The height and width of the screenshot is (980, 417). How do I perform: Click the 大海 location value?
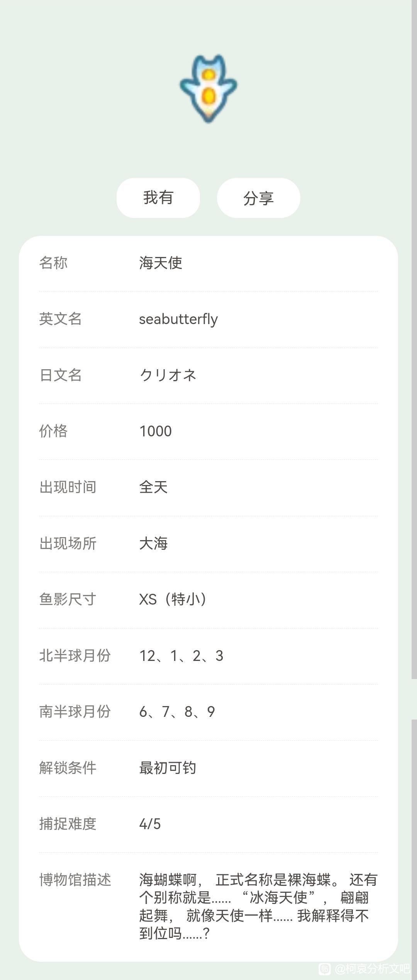pyautogui.click(x=153, y=543)
